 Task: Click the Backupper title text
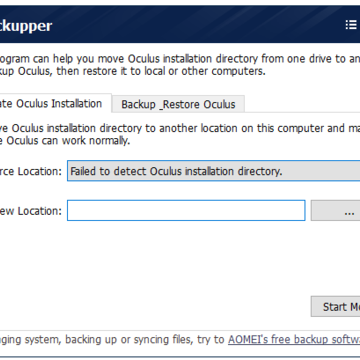pos(26,26)
